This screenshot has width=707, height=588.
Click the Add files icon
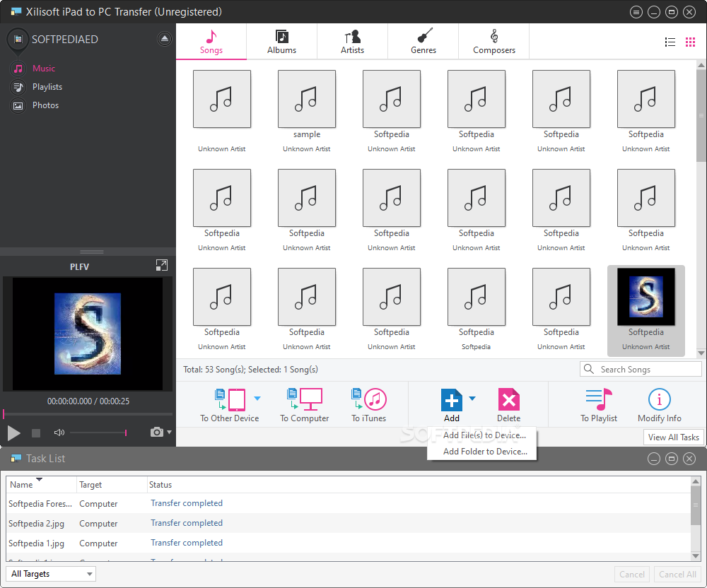[451, 400]
